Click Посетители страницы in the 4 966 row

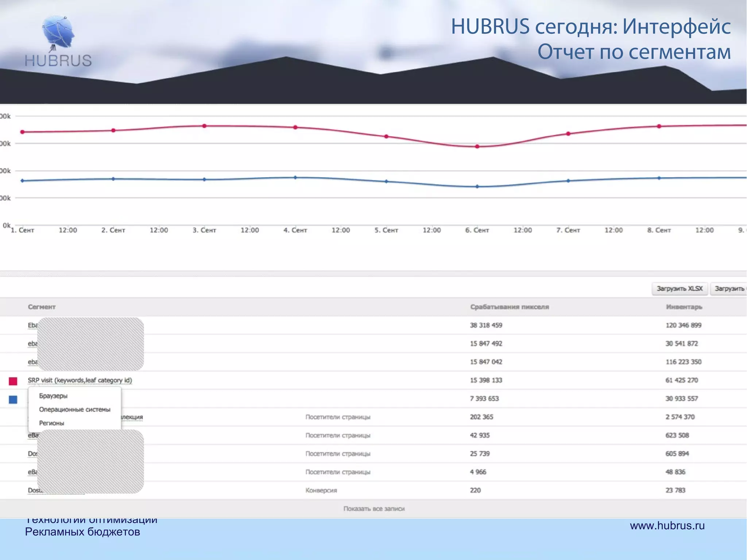pyautogui.click(x=338, y=472)
